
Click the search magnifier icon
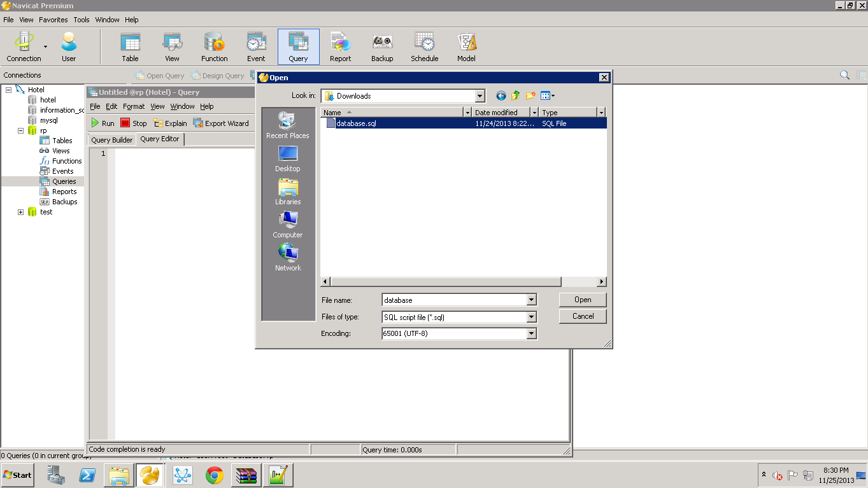(x=844, y=75)
